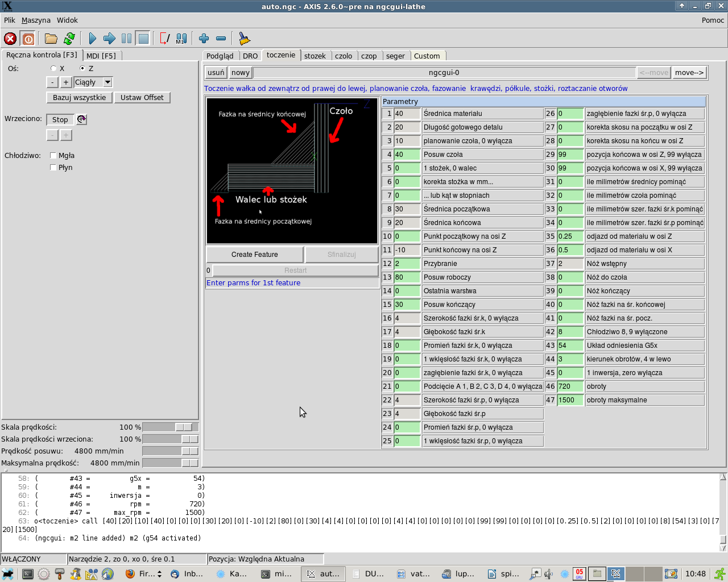The height and width of the screenshot is (582, 728).
Task: Edit the Średnica materiału value field
Action: coord(407,114)
